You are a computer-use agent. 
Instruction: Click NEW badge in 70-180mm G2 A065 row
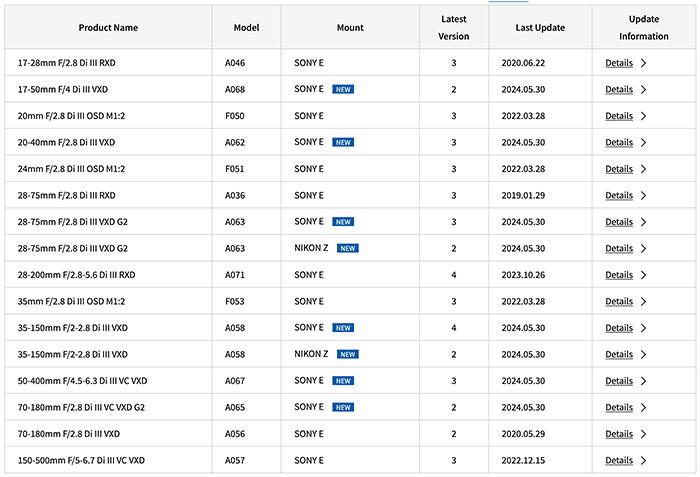click(x=343, y=407)
